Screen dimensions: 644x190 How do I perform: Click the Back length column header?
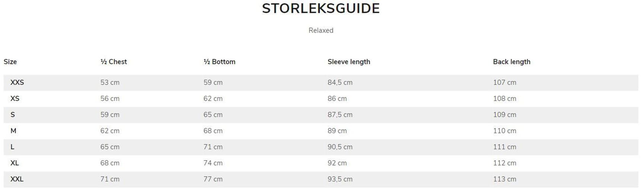click(511, 62)
